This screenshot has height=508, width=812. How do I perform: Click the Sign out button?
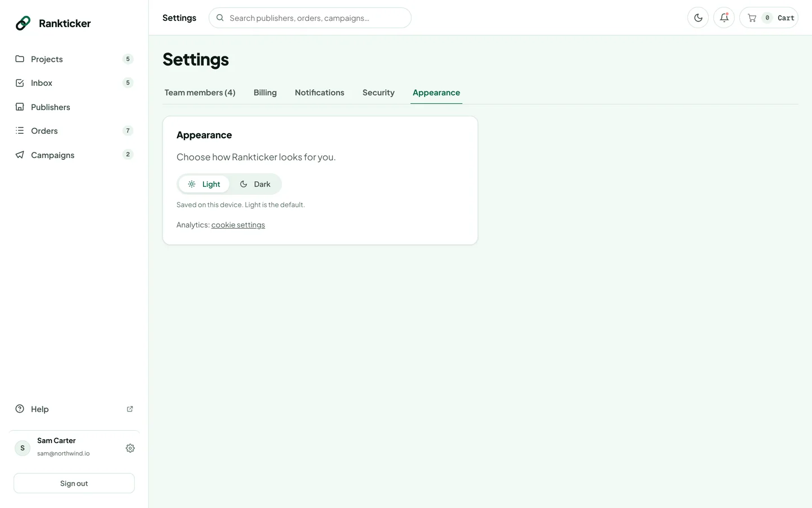[74, 484]
